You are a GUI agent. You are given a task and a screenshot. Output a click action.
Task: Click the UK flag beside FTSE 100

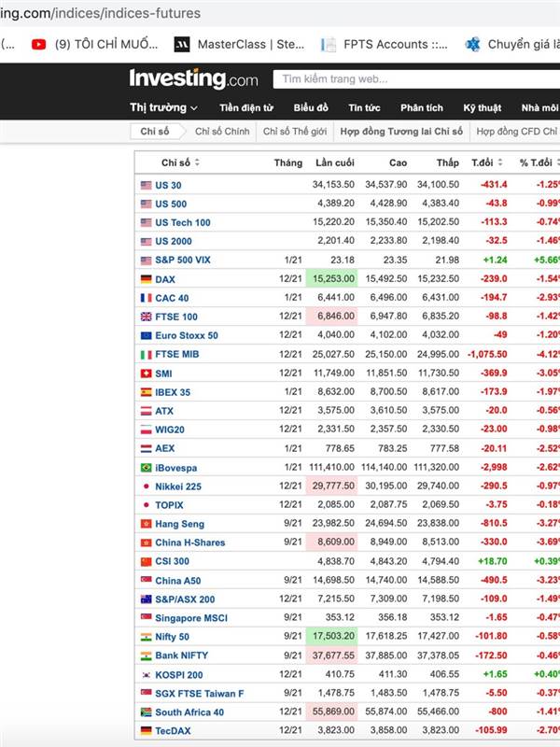click(147, 317)
